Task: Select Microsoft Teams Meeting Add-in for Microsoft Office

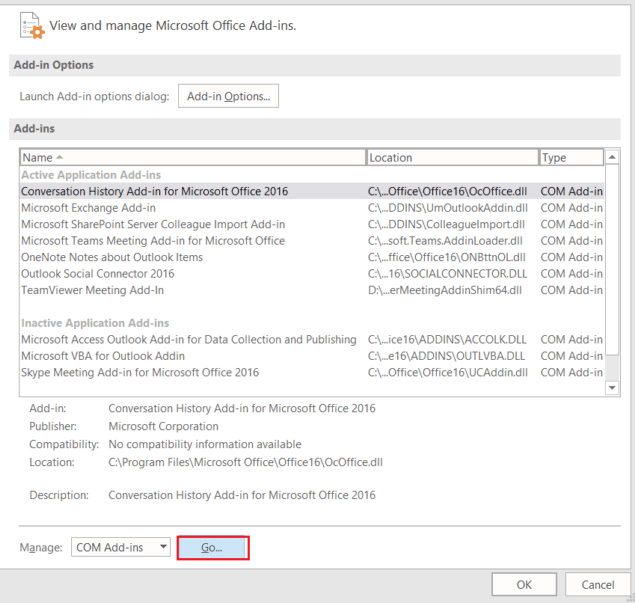Action: 312,241
